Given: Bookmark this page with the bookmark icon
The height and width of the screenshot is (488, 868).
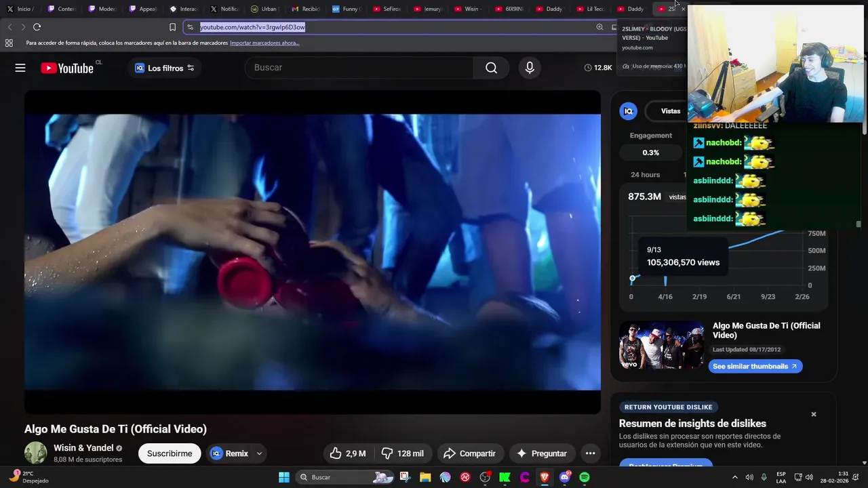Looking at the screenshot, I should [172, 27].
